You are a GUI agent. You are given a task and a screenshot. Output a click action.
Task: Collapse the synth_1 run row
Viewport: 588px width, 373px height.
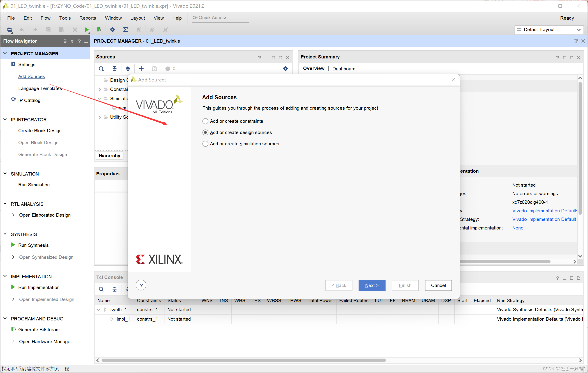99,310
